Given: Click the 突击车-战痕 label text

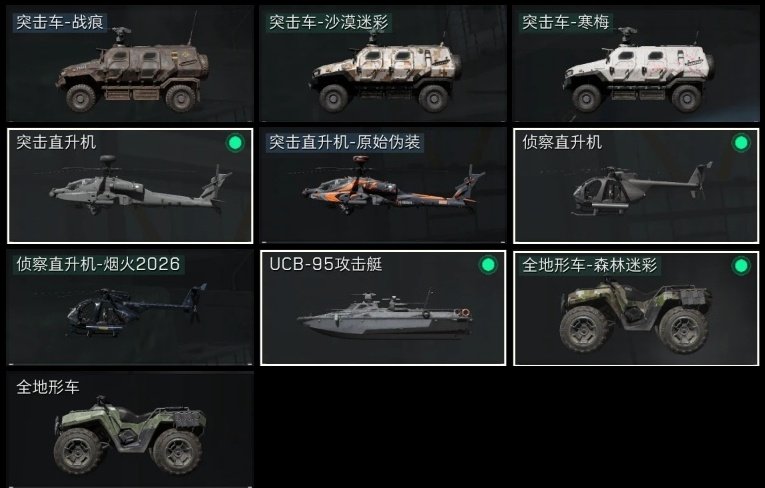Looking at the screenshot, I should point(60,22).
